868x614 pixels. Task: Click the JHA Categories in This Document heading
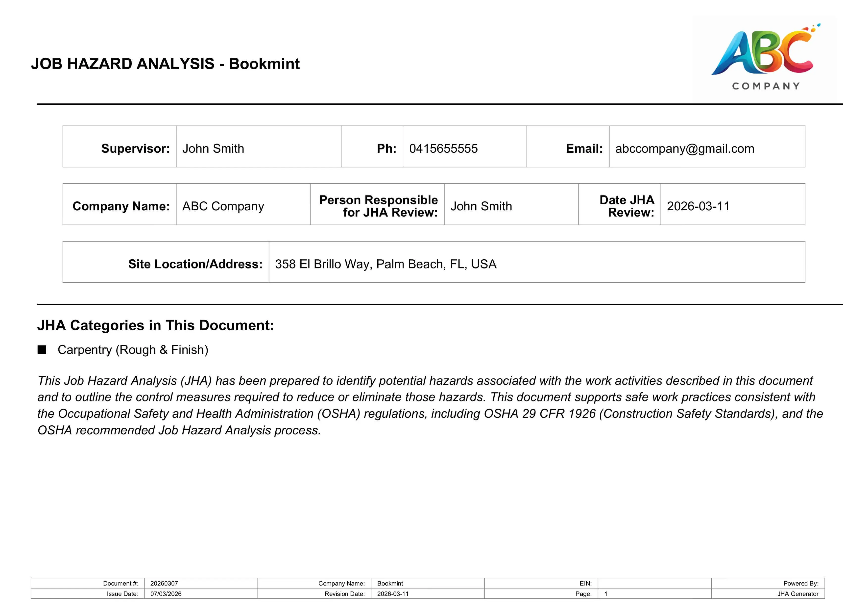(155, 325)
